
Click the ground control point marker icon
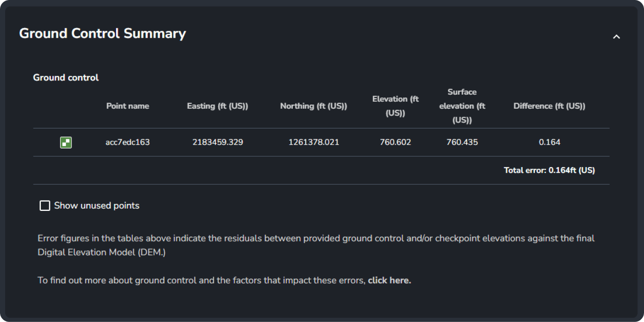66,142
